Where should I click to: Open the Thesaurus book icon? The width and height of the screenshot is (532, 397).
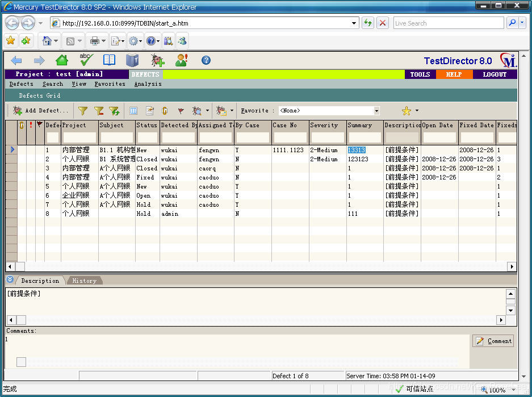click(132, 60)
